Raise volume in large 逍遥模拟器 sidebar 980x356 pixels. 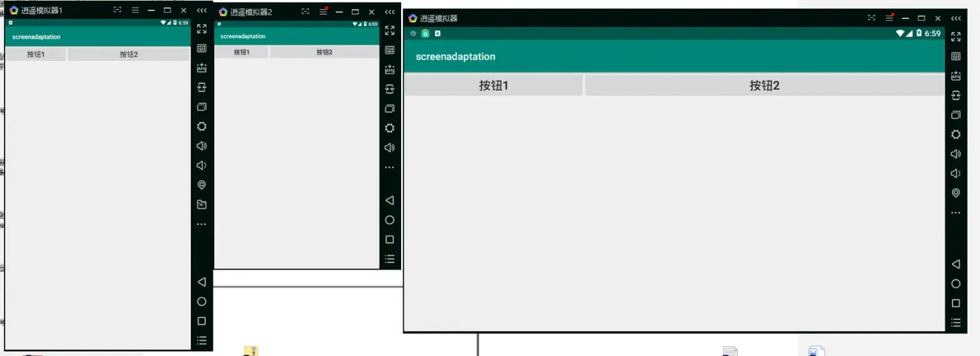pos(956,154)
